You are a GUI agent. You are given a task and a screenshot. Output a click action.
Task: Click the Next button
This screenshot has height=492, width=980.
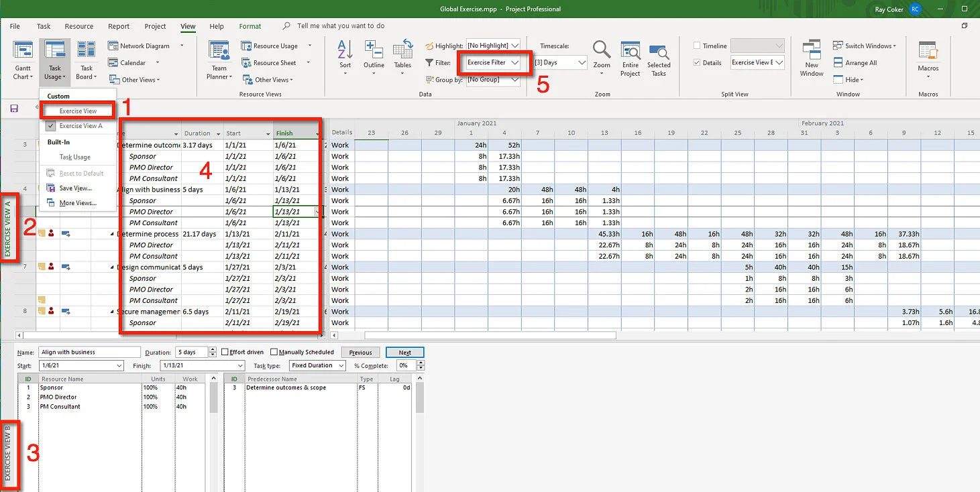click(x=404, y=352)
